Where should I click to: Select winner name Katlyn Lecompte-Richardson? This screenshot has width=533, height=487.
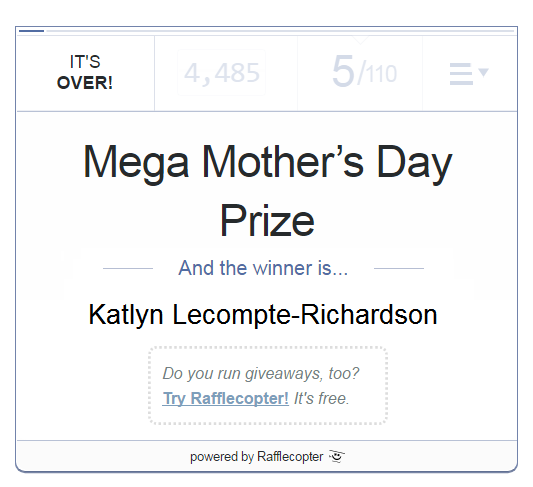pyautogui.click(x=263, y=315)
